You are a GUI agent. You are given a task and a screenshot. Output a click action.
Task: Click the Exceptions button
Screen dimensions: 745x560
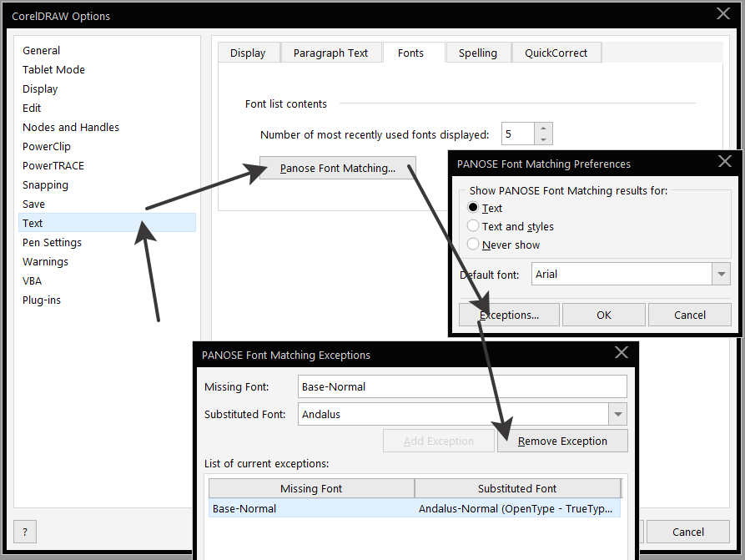pos(509,315)
